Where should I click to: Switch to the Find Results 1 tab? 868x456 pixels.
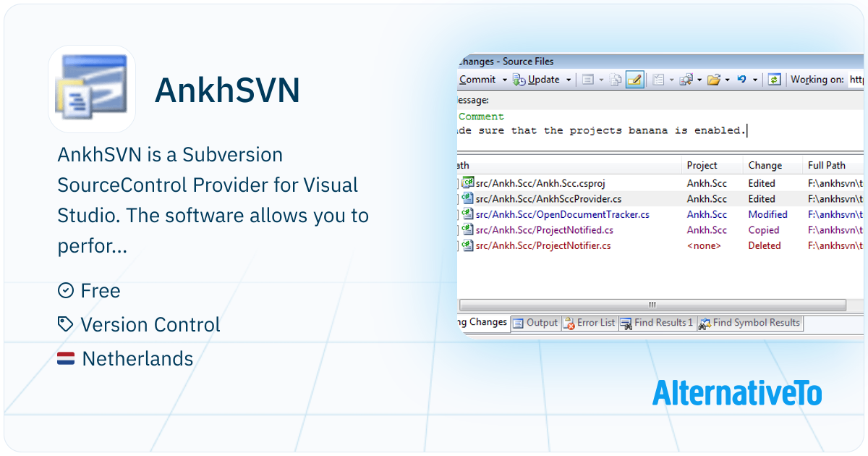[657, 323]
